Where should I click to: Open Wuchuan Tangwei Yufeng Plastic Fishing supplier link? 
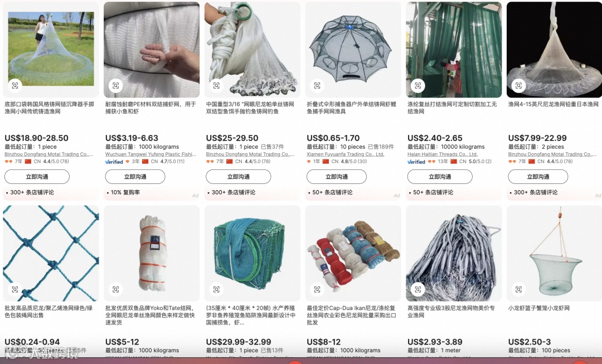151,154
